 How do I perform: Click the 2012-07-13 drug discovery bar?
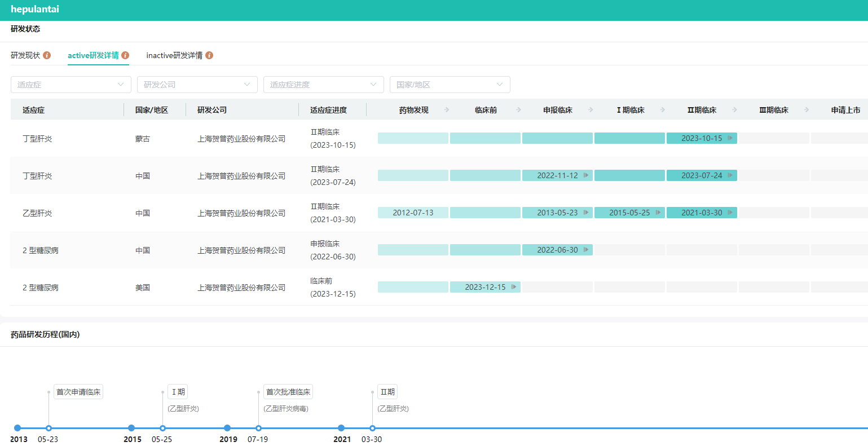point(413,213)
